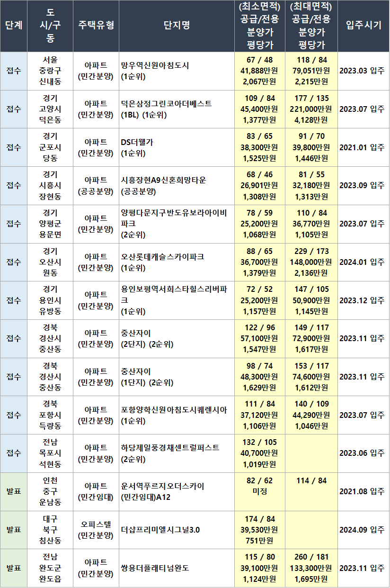
Task: Click the 74,600만원 price cell
Action: coord(311,377)
